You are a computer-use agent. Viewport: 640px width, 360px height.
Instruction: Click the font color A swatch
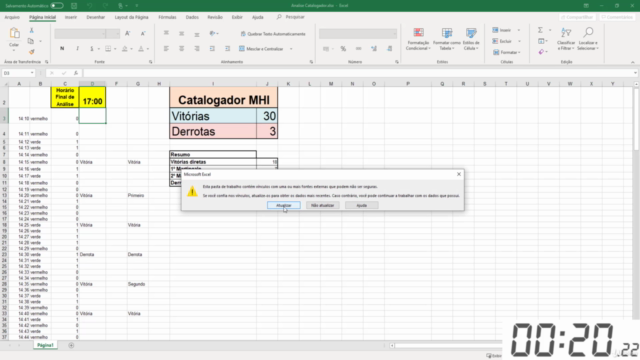click(x=141, y=49)
